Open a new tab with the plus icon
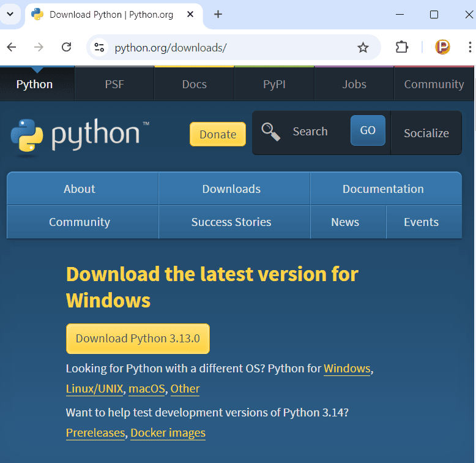Image resolution: width=476 pixels, height=463 pixels. point(218,14)
